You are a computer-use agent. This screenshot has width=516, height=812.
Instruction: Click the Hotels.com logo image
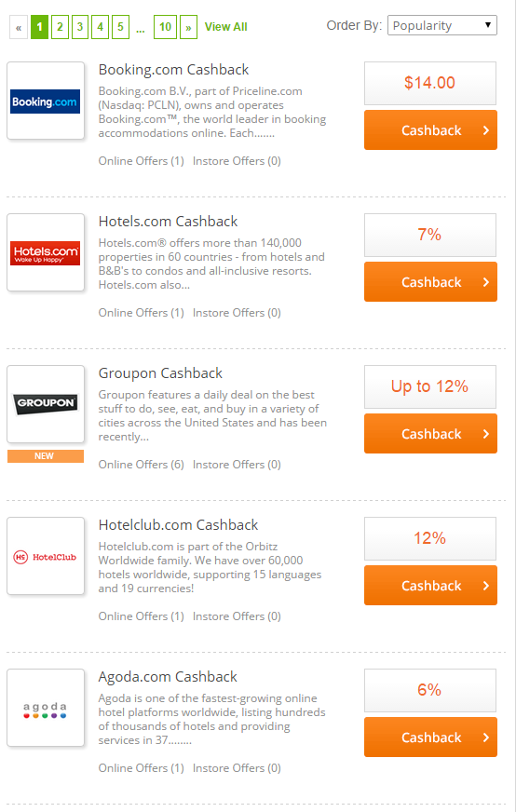pos(46,252)
